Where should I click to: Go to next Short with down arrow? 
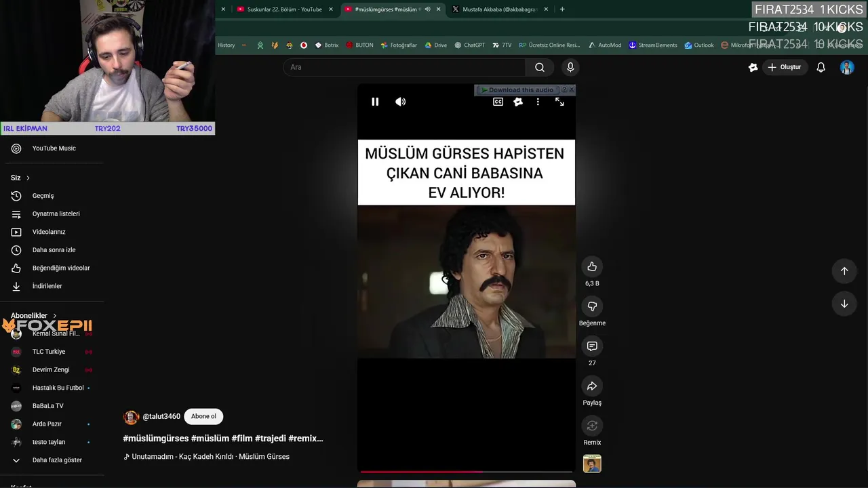click(844, 304)
